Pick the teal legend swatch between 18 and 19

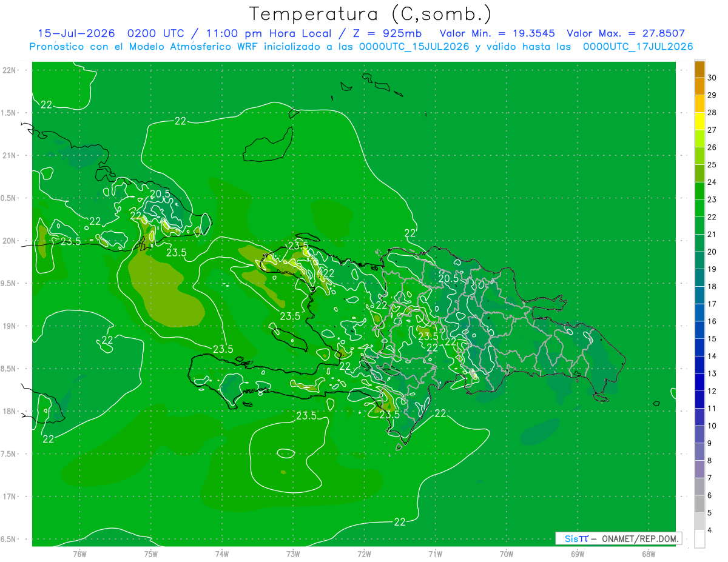click(699, 278)
